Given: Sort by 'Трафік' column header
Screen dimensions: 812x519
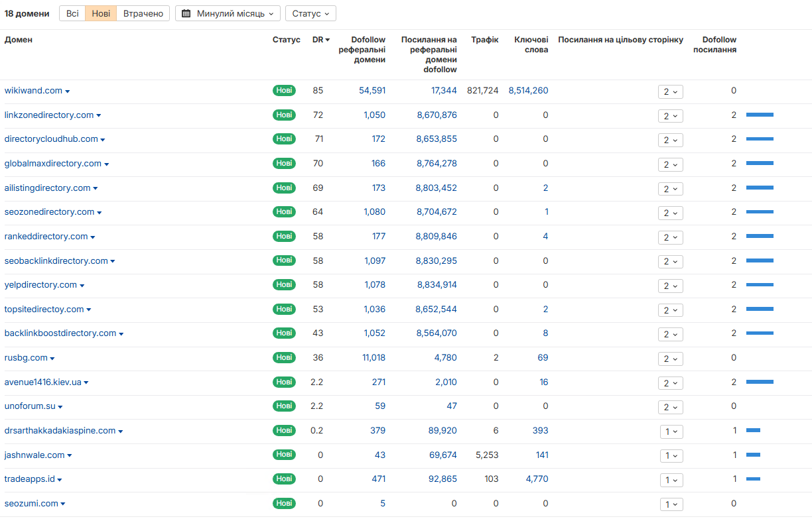Looking at the screenshot, I should pyautogui.click(x=485, y=40).
